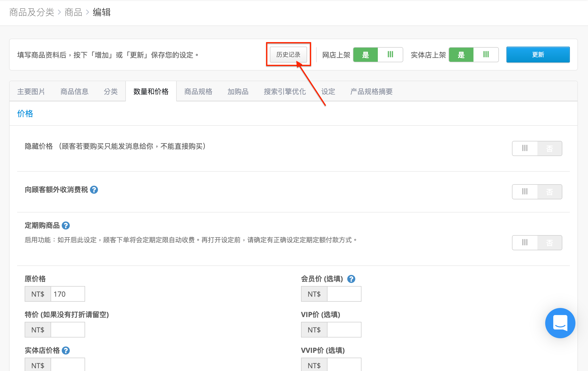Open the 产品规格摘要 tab
The width and height of the screenshot is (588, 371).
[372, 91]
